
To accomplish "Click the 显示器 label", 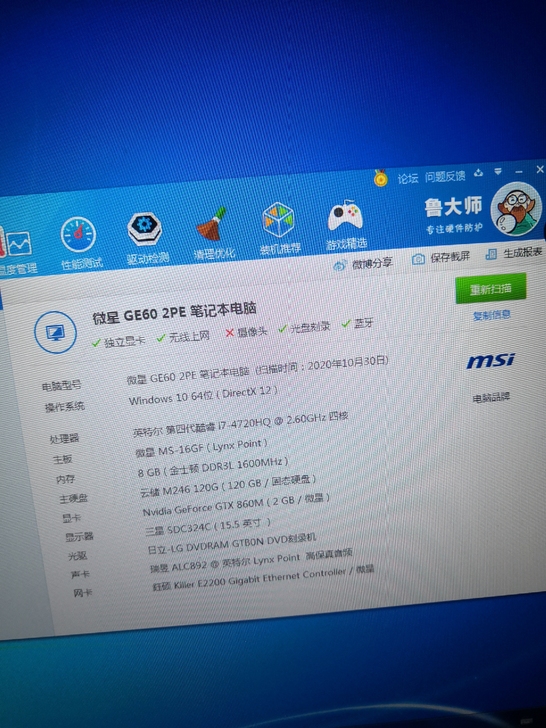I will (79, 537).
